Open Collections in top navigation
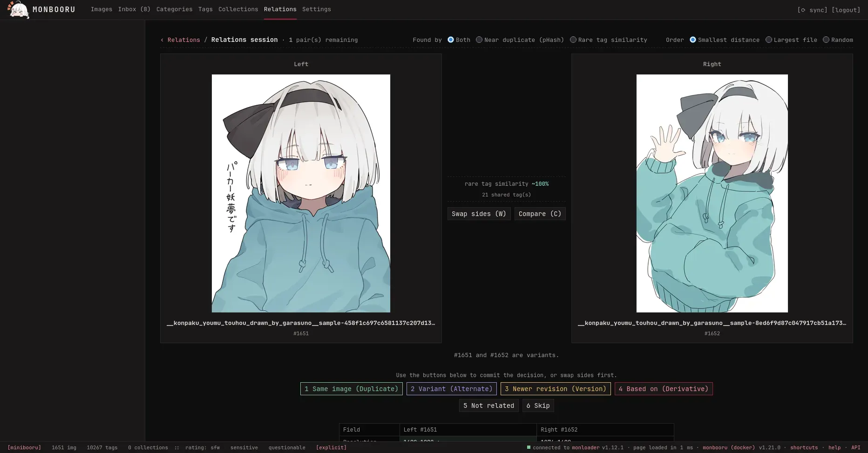This screenshot has width=868, height=453. pyautogui.click(x=238, y=9)
